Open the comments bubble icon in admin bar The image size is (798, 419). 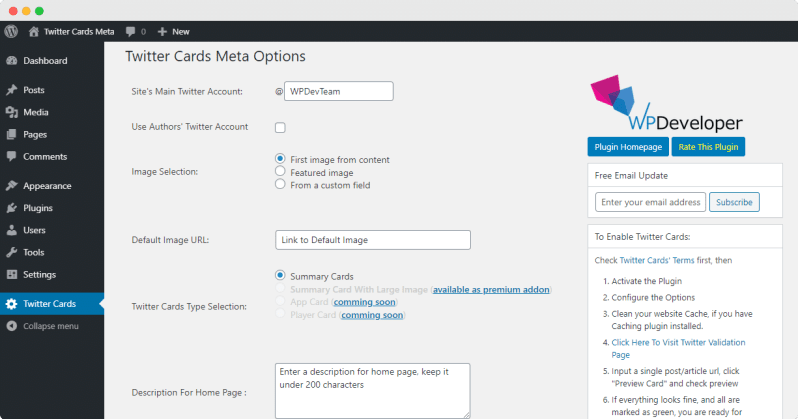pyautogui.click(x=131, y=31)
